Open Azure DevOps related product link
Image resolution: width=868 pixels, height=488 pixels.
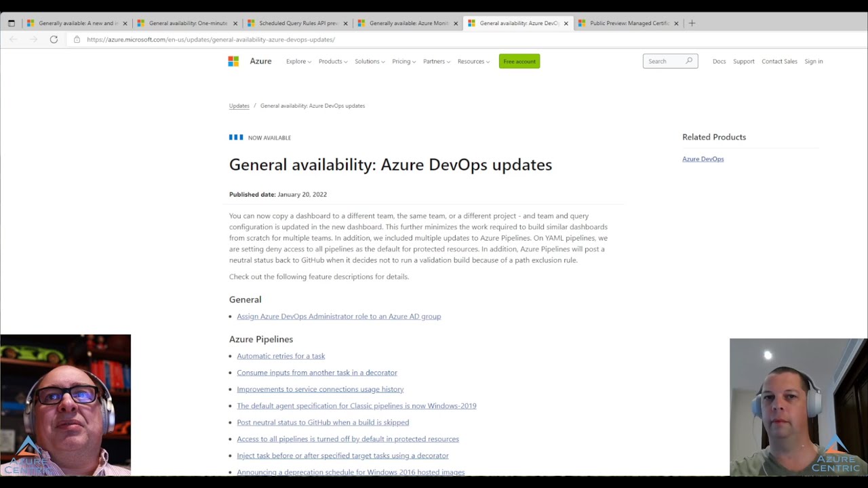[703, 159]
